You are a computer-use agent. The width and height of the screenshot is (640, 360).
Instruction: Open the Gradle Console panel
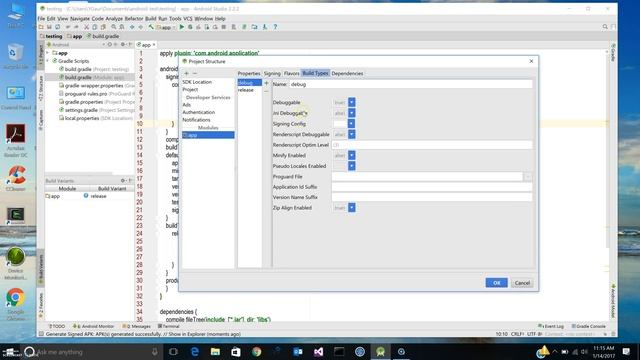(x=589, y=326)
